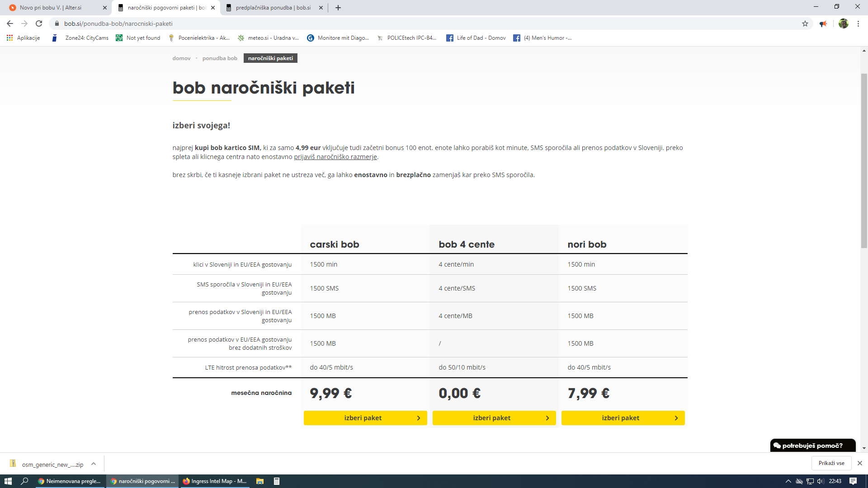Screen dimensions: 868x488
Task: Go back with the browser back arrow
Action: point(10,23)
